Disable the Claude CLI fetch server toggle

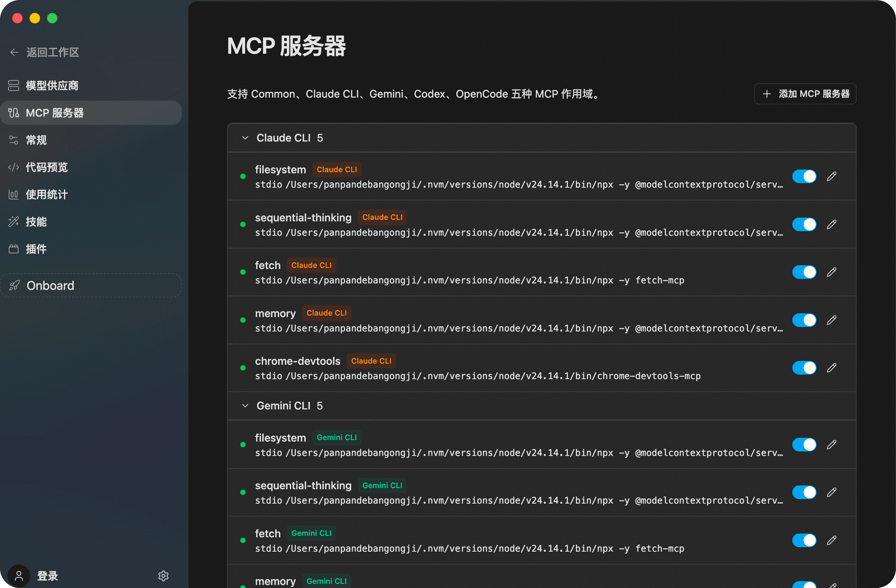point(804,272)
